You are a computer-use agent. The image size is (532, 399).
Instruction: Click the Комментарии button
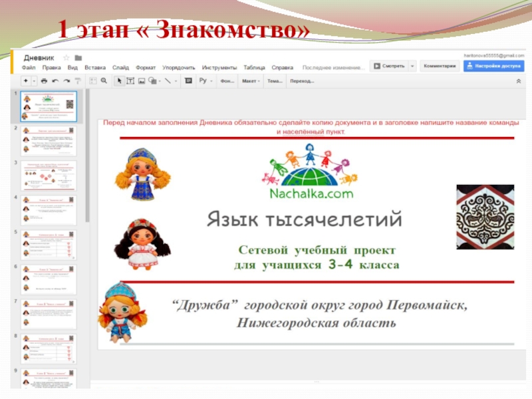coord(440,66)
